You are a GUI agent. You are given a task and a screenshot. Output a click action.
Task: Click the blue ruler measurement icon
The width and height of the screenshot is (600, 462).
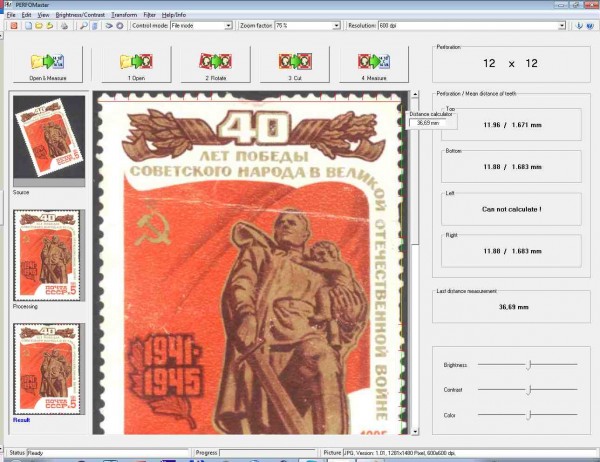coord(95,26)
